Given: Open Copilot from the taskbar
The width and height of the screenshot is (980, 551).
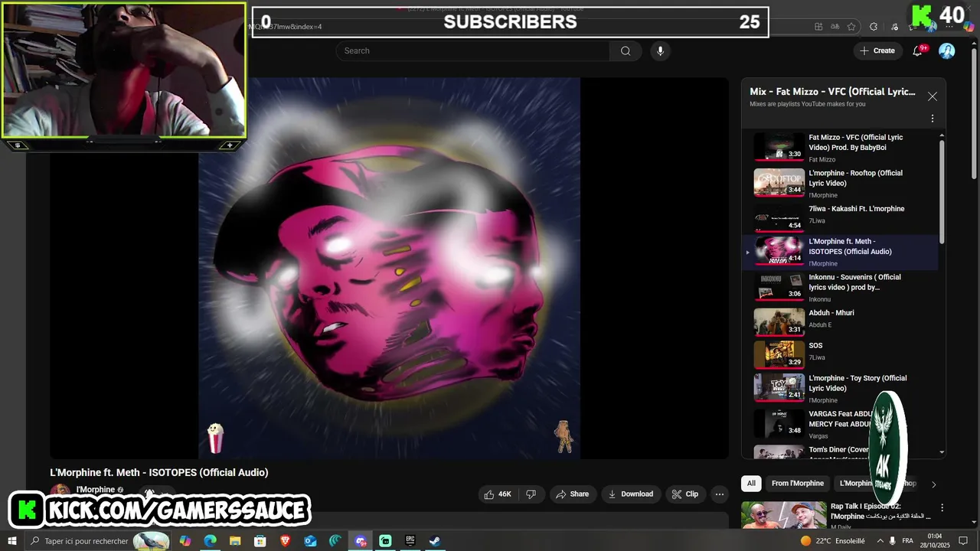Looking at the screenshot, I should click(185, 541).
